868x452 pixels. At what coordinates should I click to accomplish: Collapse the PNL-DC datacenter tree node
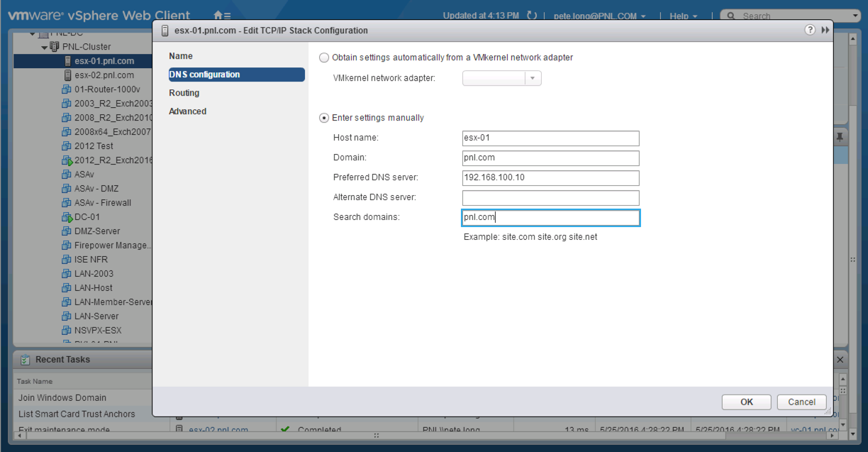pos(32,33)
